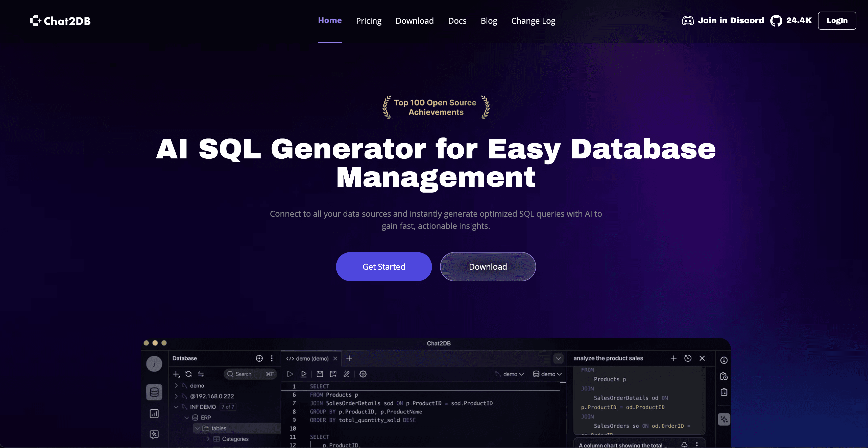
Task: Open the Pricing nav item
Action: 369,21
